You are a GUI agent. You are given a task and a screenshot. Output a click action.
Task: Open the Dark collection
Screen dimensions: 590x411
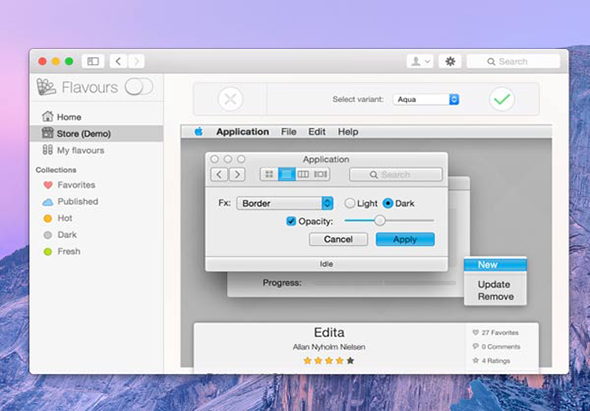[60, 235]
